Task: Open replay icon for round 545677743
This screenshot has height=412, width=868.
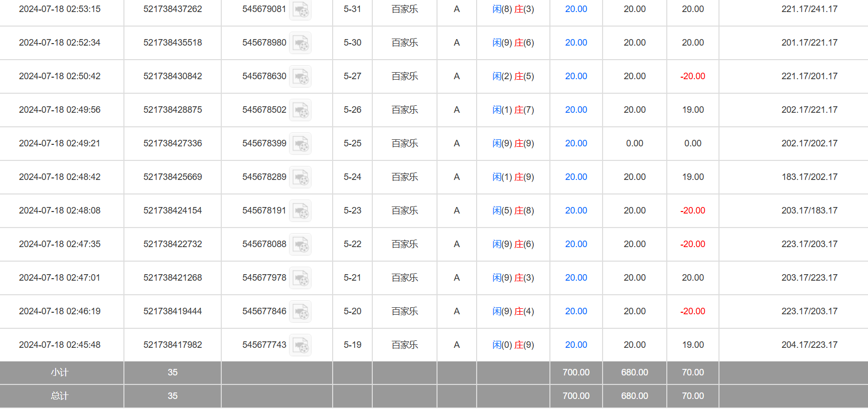Action: click(x=301, y=345)
